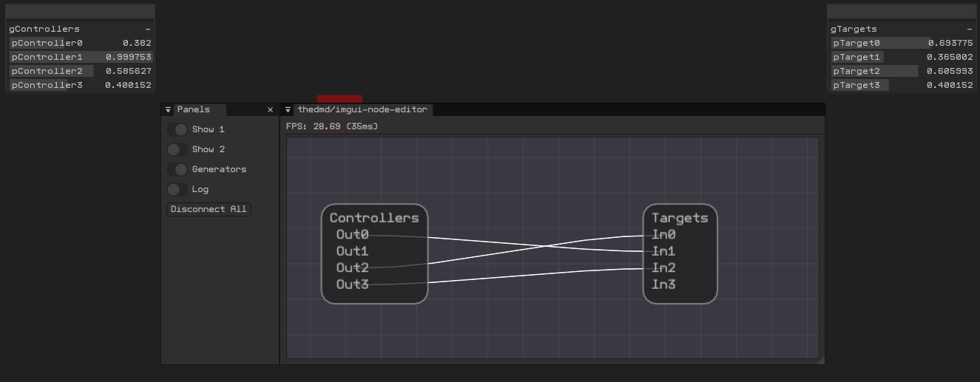This screenshot has height=382, width=980.
Task: Click the pTarget1 slider
Action: click(902, 57)
